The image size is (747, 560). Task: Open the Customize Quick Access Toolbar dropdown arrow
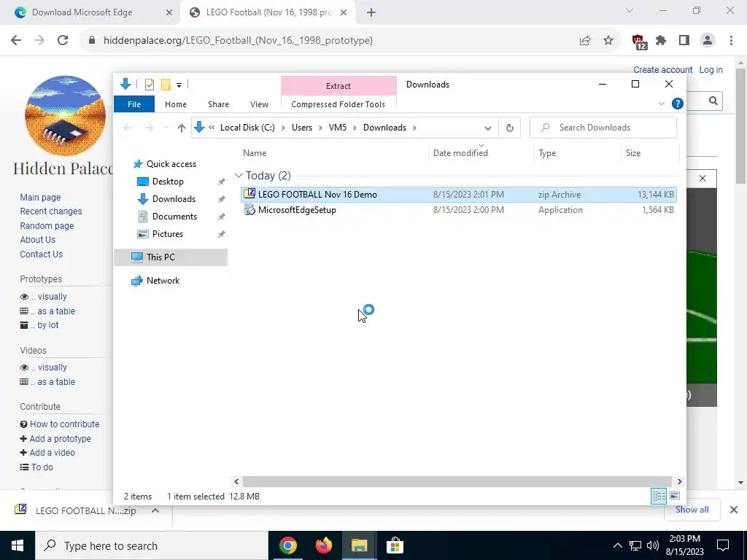pos(179,85)
